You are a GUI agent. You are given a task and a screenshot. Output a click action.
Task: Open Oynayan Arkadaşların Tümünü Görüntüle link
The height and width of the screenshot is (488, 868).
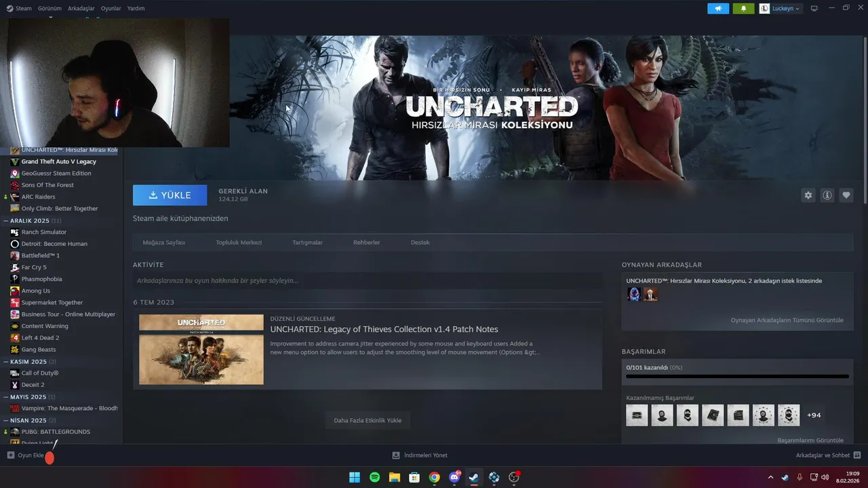tap(787, 320)
